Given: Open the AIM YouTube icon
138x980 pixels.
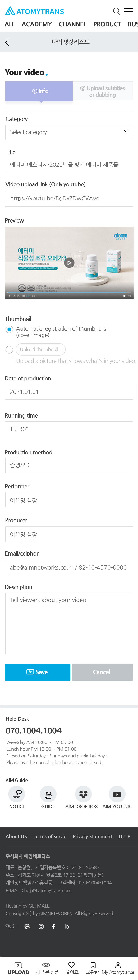Looking at the screenshot, I should point(117,794).
